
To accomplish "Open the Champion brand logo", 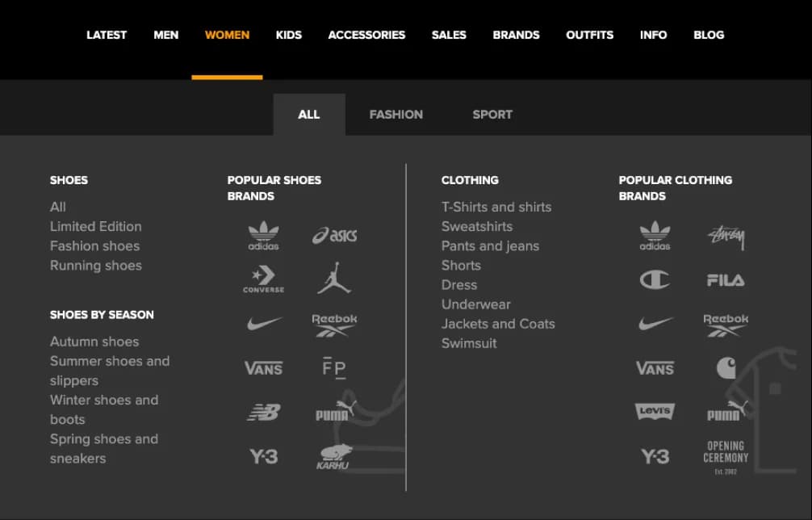I will (655, 280).
